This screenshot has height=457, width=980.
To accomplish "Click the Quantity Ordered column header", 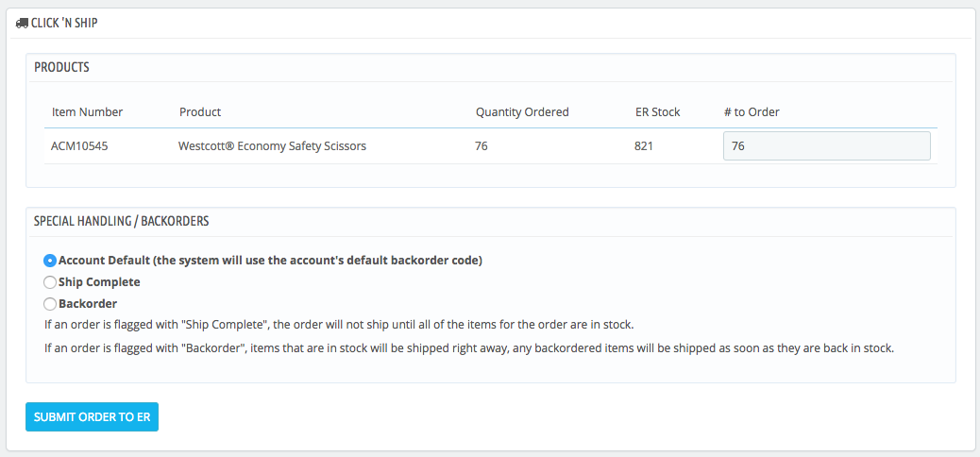I will point(522,112).
